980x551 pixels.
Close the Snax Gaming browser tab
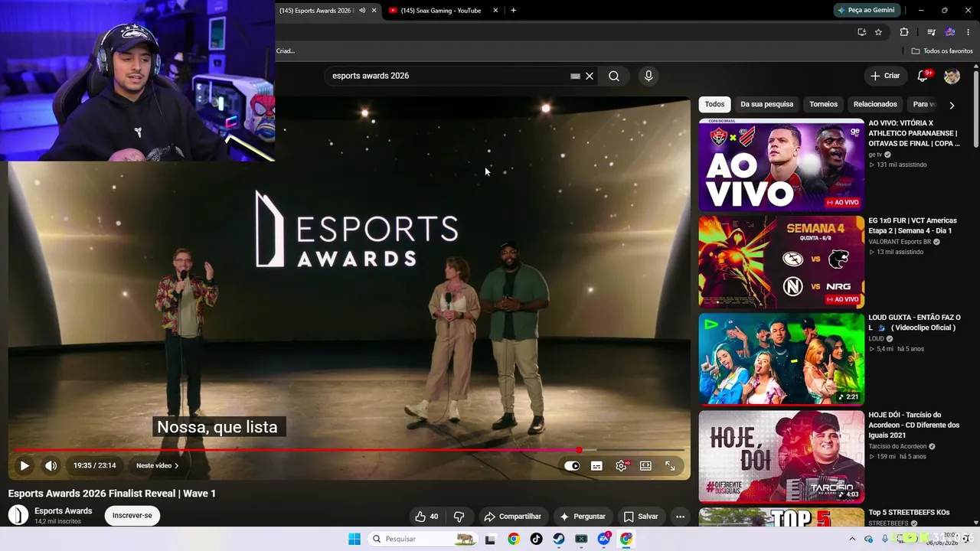click(x=495, y=10)
